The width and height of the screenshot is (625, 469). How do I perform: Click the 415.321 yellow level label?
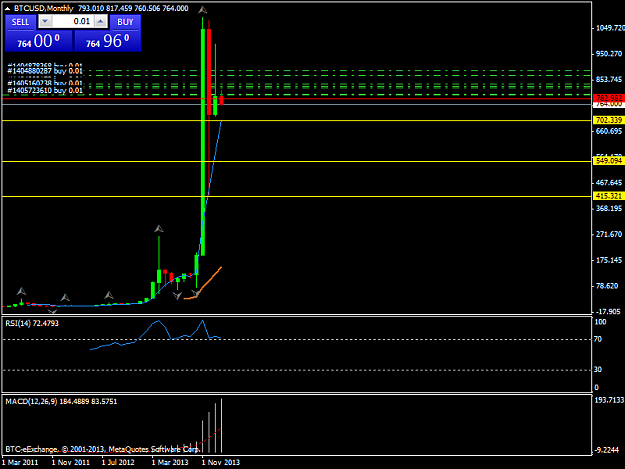coord(609,196)
